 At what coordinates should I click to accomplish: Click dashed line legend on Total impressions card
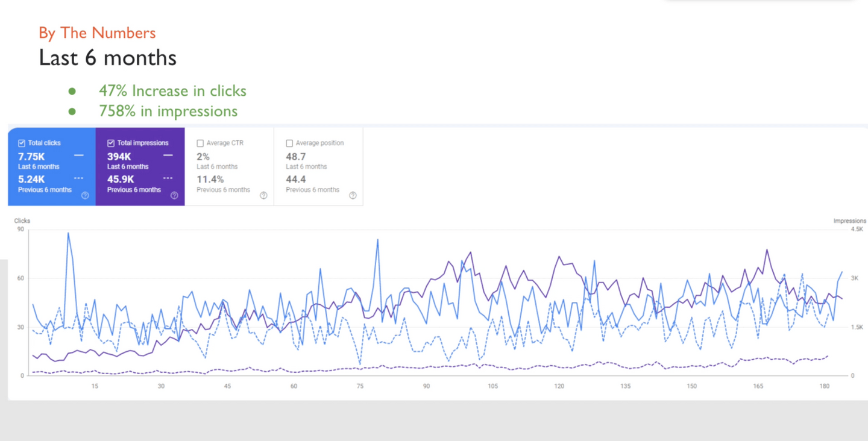(x=168, y=178)
